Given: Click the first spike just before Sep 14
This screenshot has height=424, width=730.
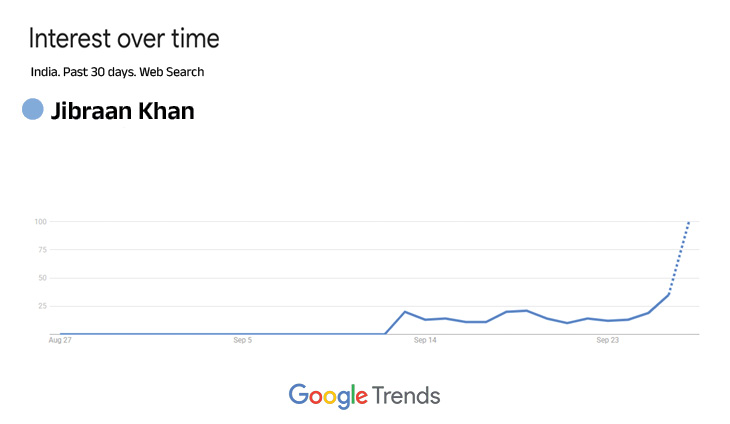Looking at the screenshot, I should pyautogui.click(x=405, y=312).
